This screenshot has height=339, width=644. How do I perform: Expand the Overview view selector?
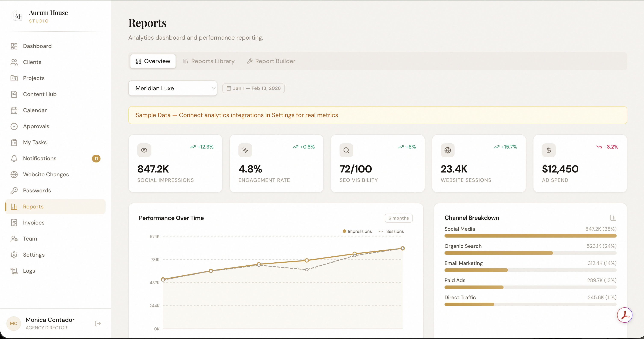pos(153,61)
